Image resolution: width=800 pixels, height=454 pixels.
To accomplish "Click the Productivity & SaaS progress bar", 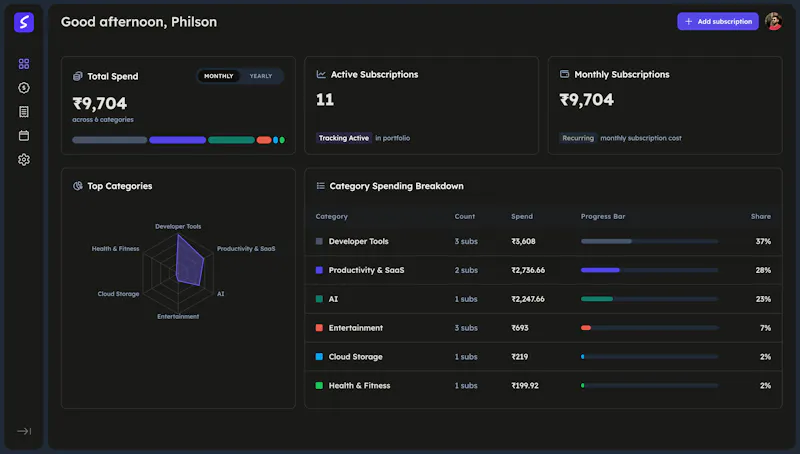I will [x=649, y=270].
